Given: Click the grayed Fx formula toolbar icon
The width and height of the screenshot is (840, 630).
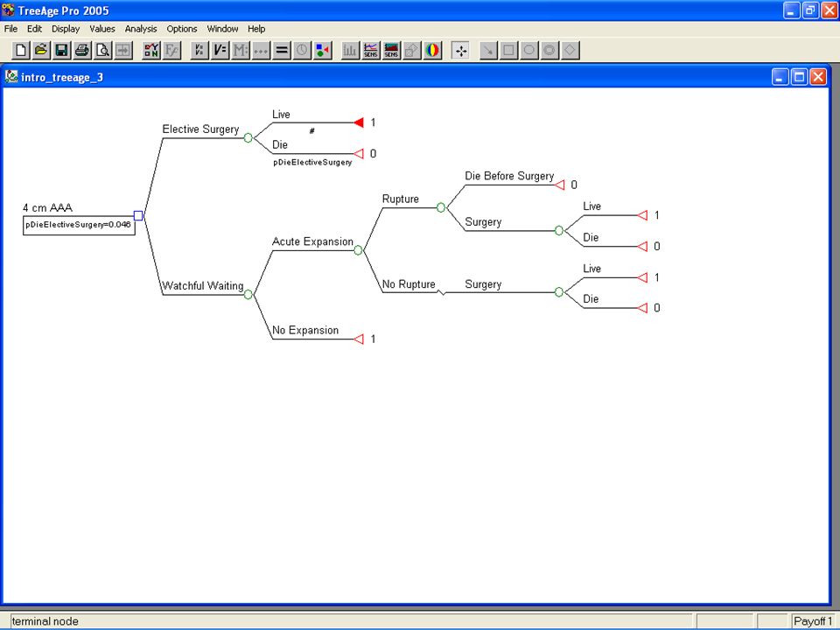Looking at the screenshot, I should (172, 51).
